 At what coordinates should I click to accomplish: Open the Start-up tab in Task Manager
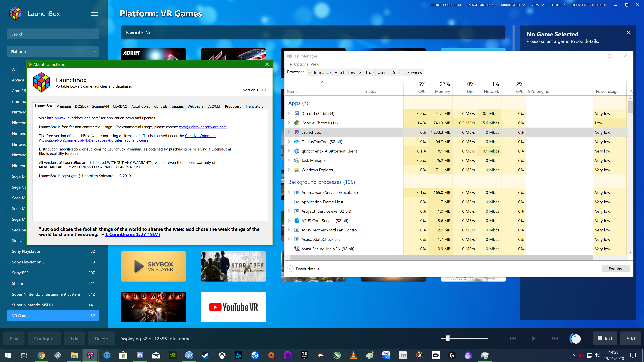point(366,72)
